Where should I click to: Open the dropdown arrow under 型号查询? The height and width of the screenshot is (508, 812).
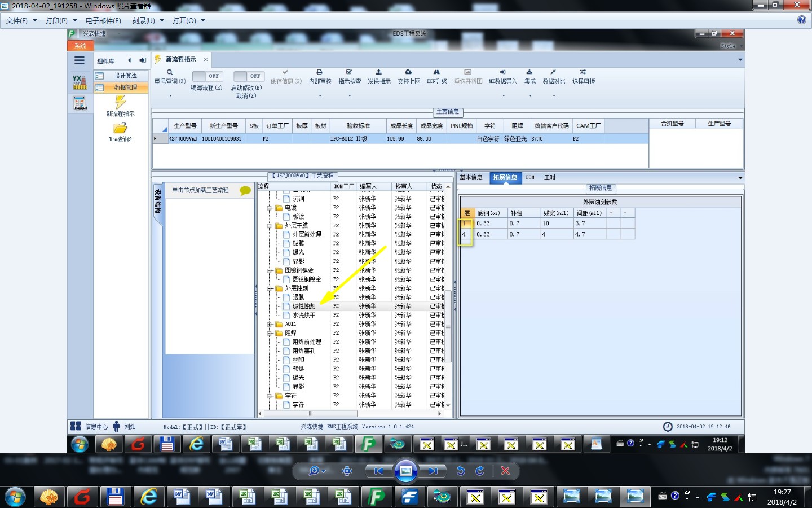pos(170,95)
